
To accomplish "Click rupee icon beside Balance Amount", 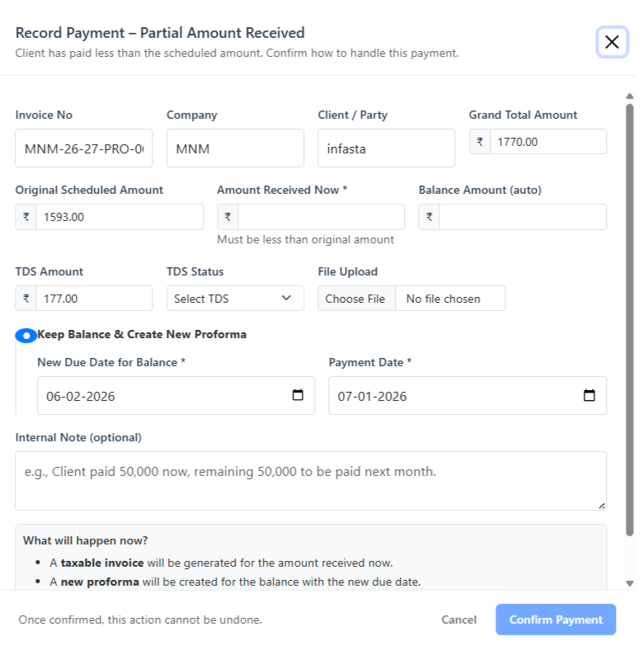I will 429,217.
